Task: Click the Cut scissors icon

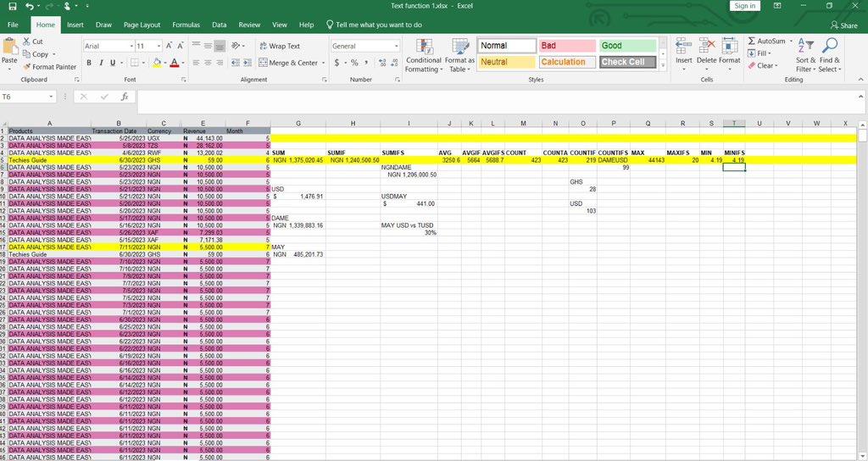Action: pyautogui.click(x=26, y=42)
